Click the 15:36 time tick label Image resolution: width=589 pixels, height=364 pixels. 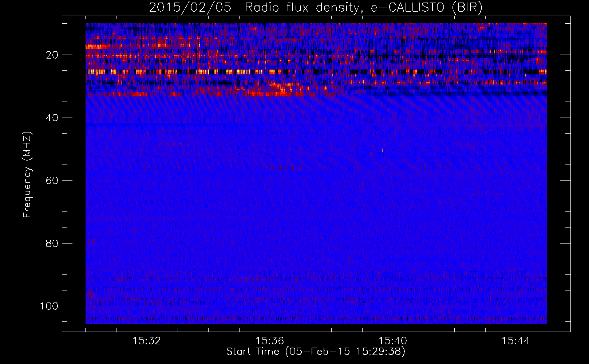point(270,341)
